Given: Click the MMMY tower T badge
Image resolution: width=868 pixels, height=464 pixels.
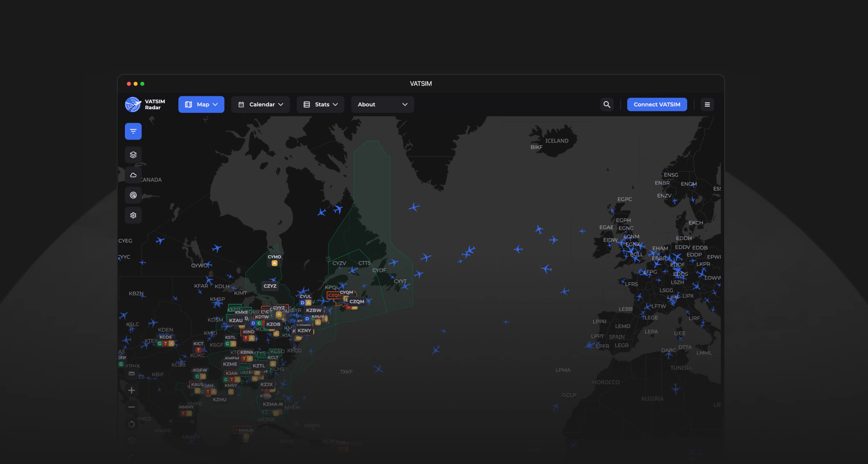Looking at the screenshot, I should pyautogui.click(x=183, y=413).
